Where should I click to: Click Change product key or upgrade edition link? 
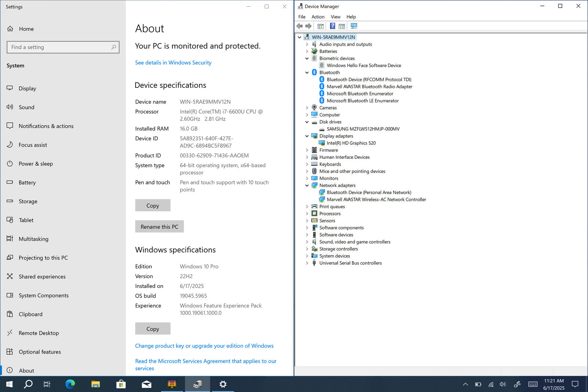pyautogui.click(x=204, y=346)
